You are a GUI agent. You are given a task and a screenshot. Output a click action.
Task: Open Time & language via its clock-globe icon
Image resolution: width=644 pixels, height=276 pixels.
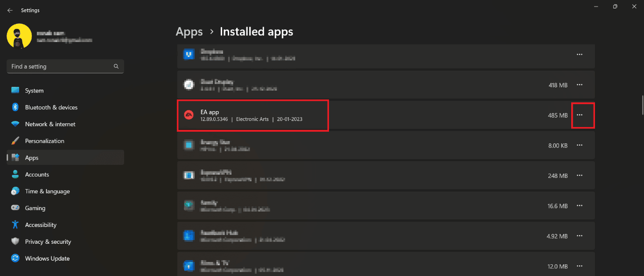(15, 191)
